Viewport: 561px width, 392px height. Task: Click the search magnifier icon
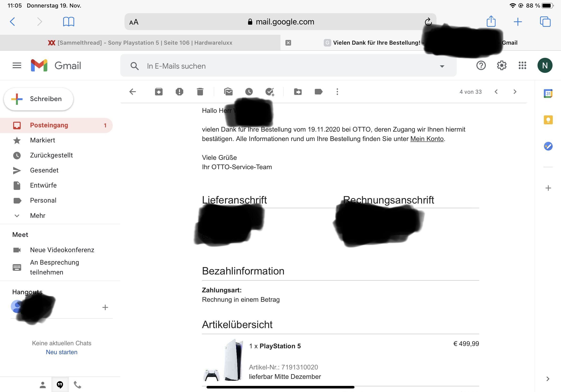[134, 66]
